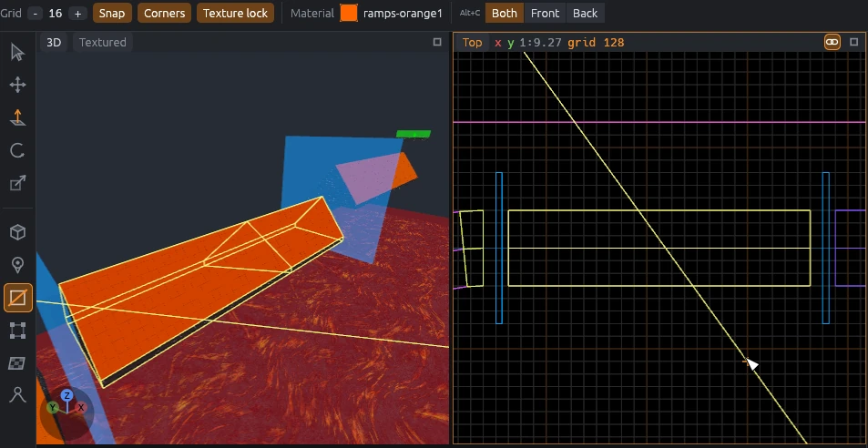Toggle Texture lock
This screenshot has height=448, width=868.
[235, 14]
